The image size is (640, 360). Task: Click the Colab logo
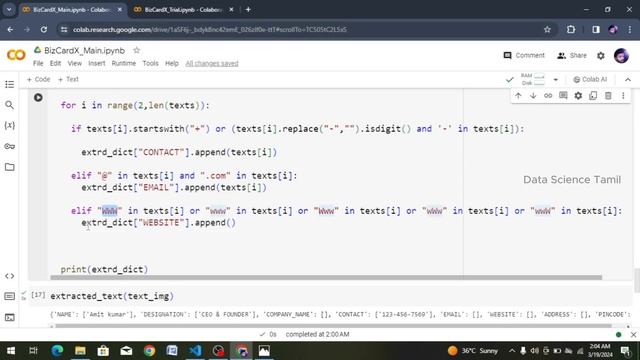[16, 55]
